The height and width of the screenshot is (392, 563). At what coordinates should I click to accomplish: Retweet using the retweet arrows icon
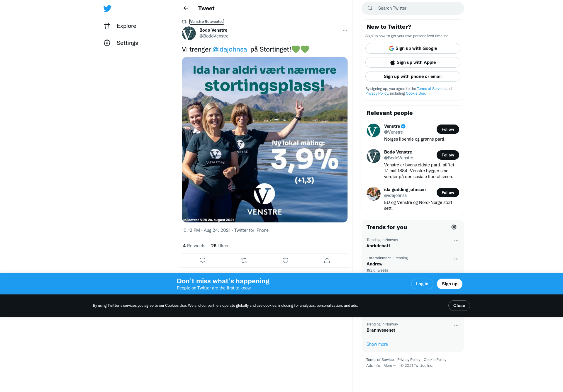pos(244,260)
